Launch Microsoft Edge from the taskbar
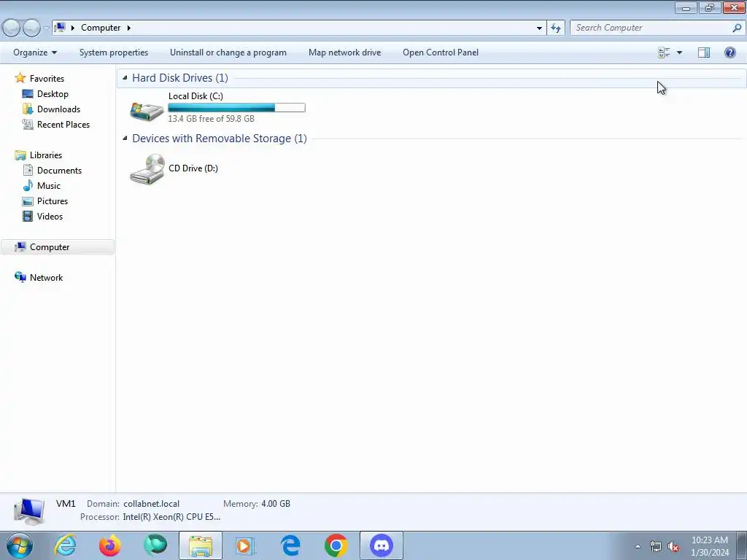This screenshot has width=747, height=560. (290, 545)
